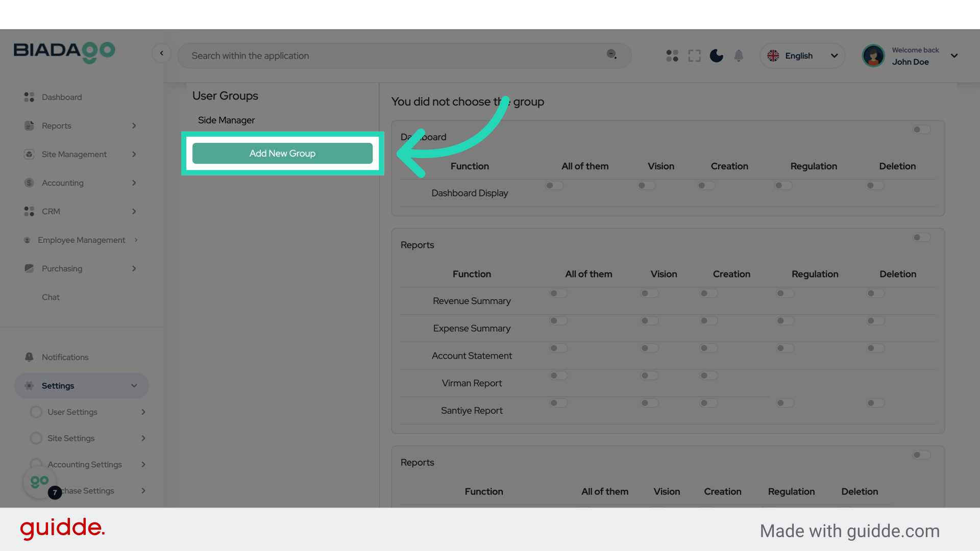Select the Side Manager group
The image size is (980, 551).
point(226,120)
